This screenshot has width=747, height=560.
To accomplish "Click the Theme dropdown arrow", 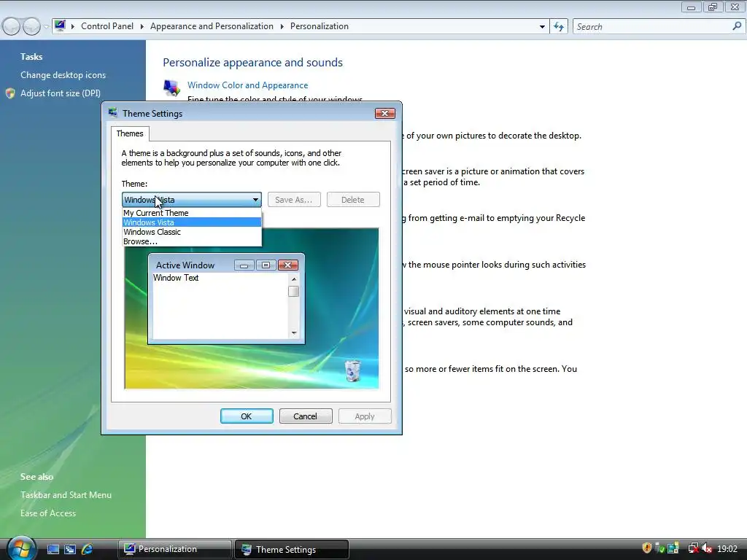I will coord(255,200).
